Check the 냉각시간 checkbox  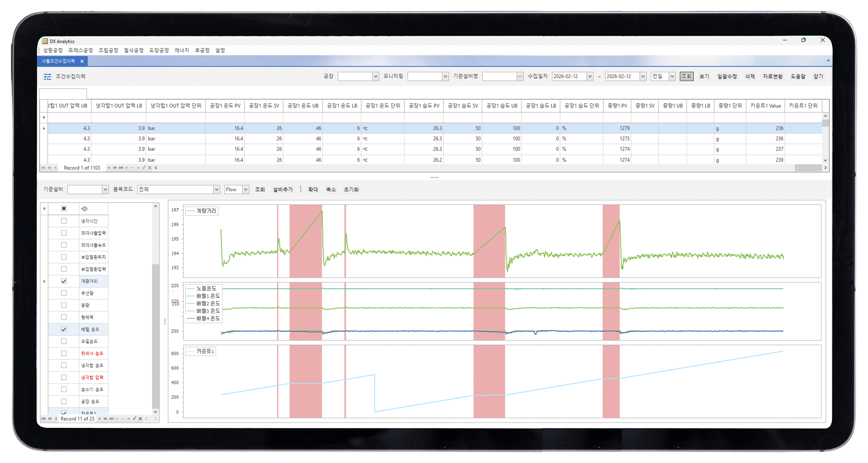click(64, 221)
